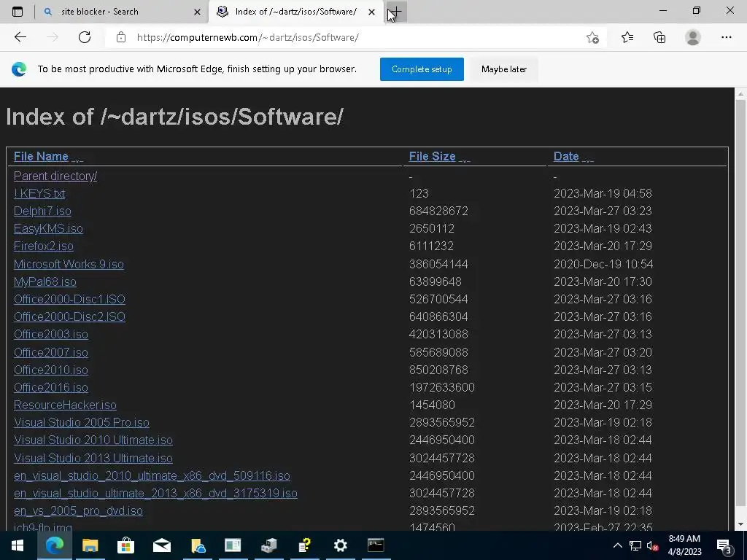Download Visual Studio 2005 Pro.iso

pos(82,422)
